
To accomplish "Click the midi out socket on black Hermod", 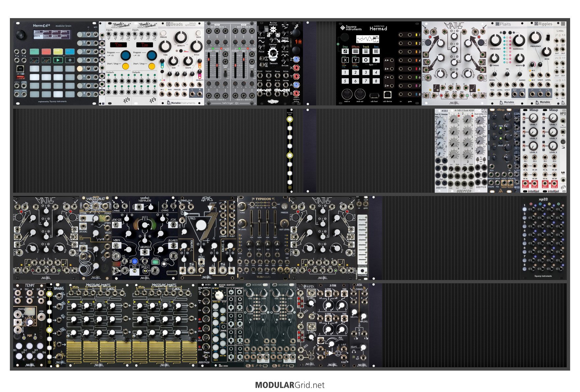I will pos(360,95).
